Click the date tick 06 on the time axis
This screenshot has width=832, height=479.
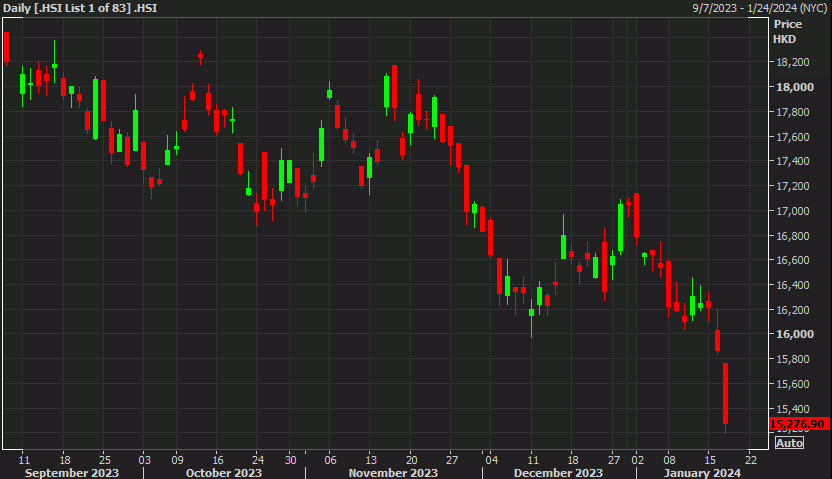pyautogui.click(x=330, y=460)
